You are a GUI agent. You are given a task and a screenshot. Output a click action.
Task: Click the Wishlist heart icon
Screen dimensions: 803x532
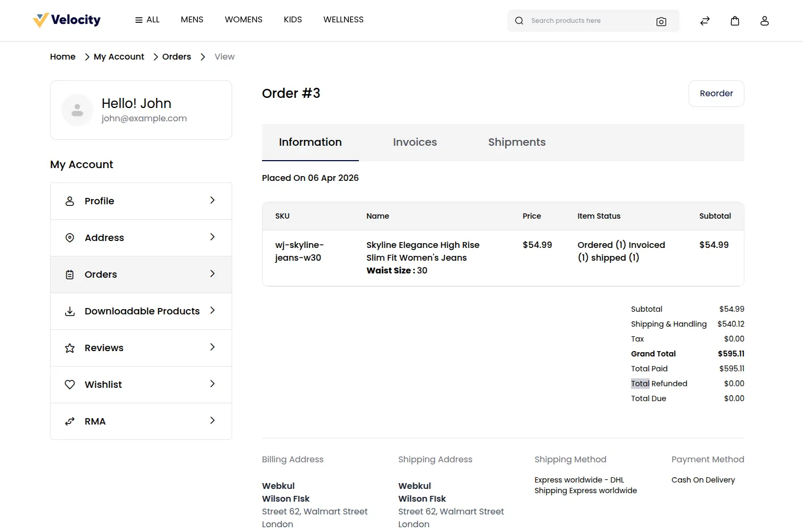tap(70, 384)
